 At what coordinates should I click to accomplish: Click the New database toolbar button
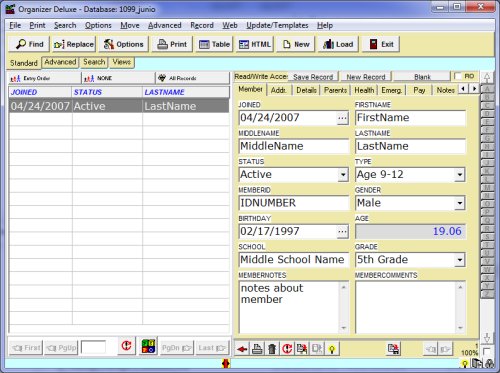pos(296,44)
